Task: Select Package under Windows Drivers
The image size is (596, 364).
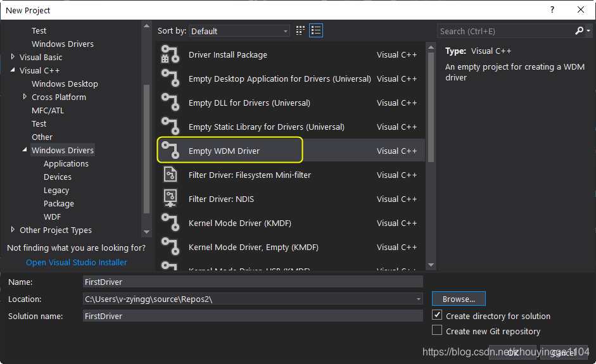Action: [58, 204]
